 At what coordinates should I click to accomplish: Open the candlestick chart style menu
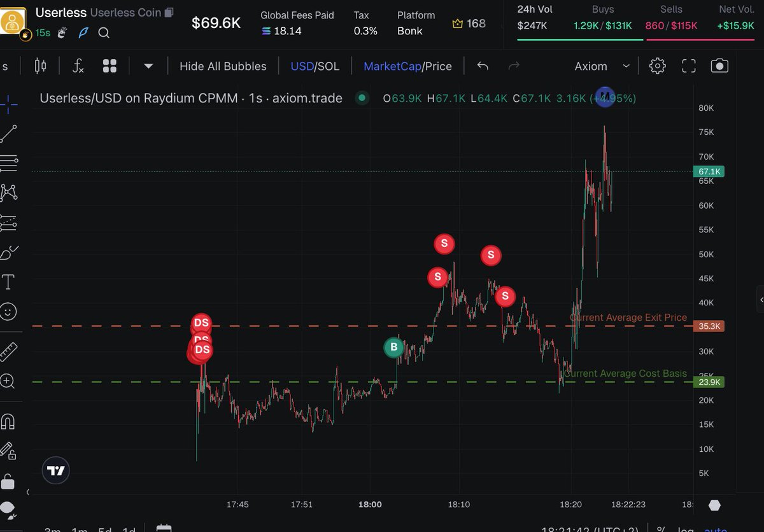tap(41, 66)
